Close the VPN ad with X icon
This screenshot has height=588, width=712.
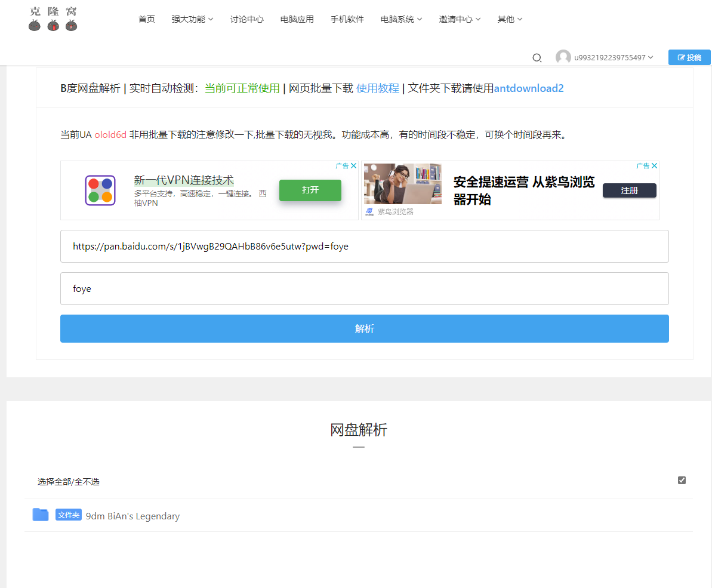coord(354,166)
